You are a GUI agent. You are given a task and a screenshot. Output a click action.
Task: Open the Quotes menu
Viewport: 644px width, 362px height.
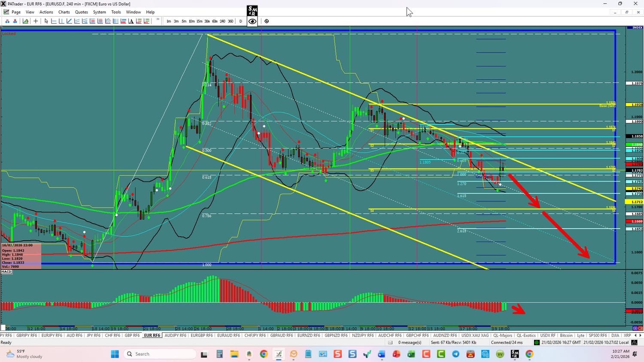(81, 12)
